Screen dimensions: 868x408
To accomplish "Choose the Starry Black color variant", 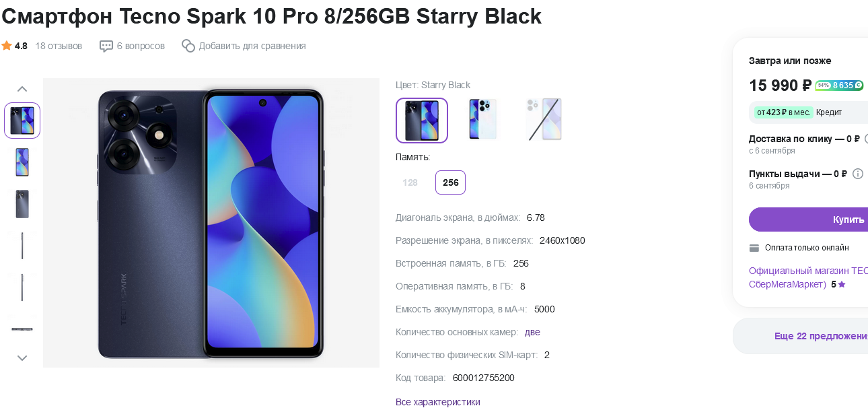I will tap(422, 121).
